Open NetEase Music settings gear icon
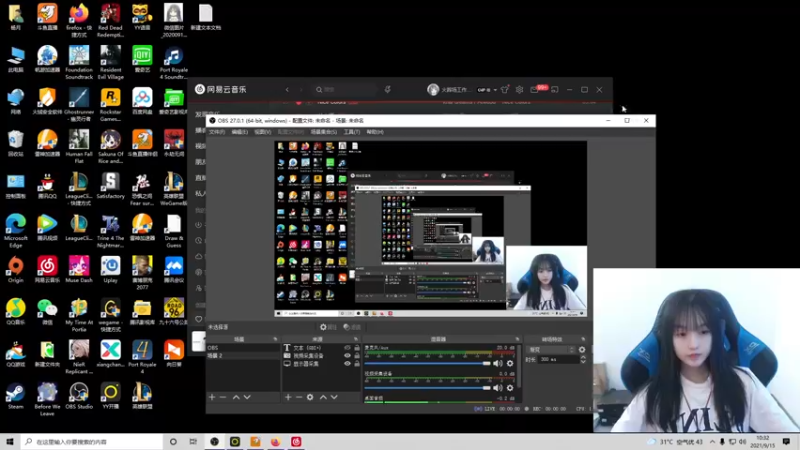Screen dimensions: 800x450 coord(519,89)
